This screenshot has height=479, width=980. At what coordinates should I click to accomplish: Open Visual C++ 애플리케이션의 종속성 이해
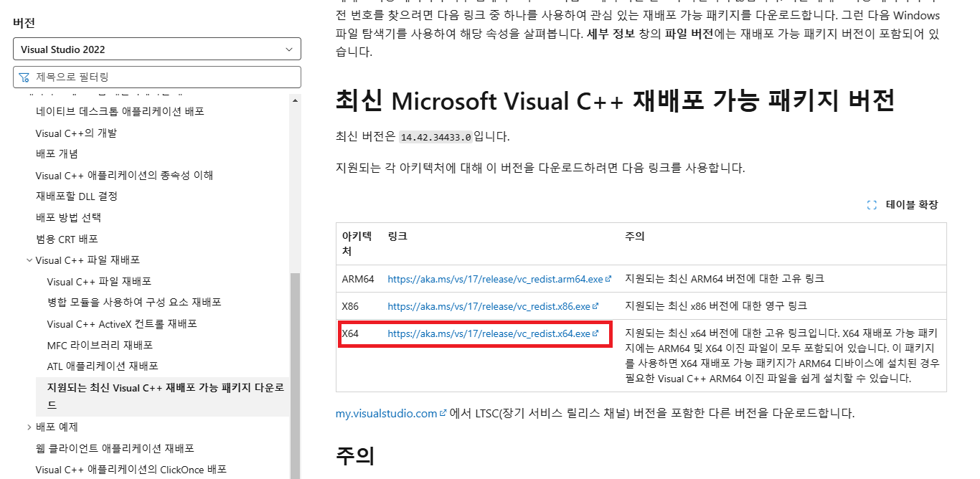(x=124, y=175)
